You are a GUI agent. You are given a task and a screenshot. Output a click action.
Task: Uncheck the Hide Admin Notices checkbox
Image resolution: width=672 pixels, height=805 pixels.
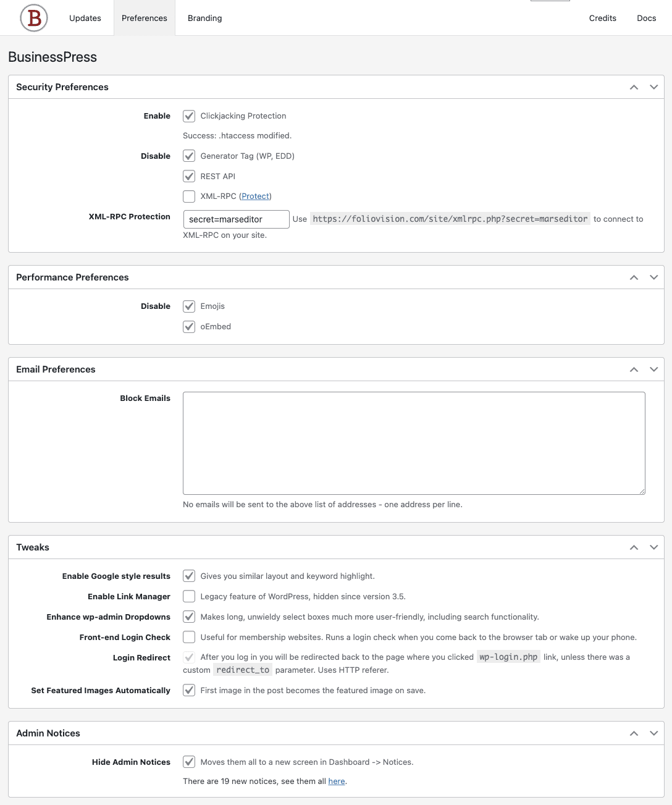(189, 762)
